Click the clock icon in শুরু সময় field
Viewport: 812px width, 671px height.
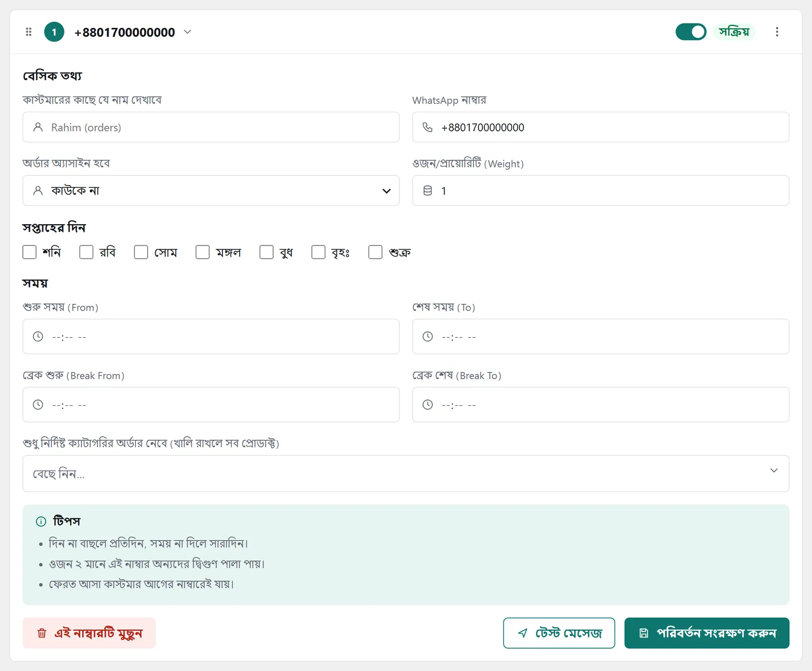tap(38, 337)
